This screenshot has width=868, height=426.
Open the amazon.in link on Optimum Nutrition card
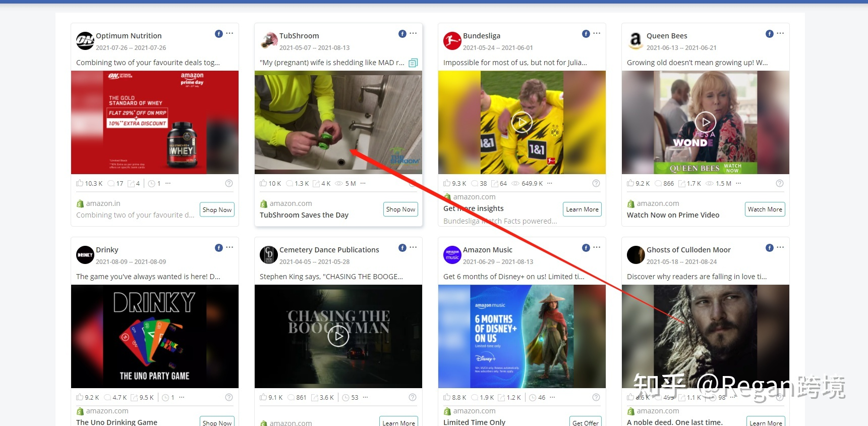(x=103, y=203)
